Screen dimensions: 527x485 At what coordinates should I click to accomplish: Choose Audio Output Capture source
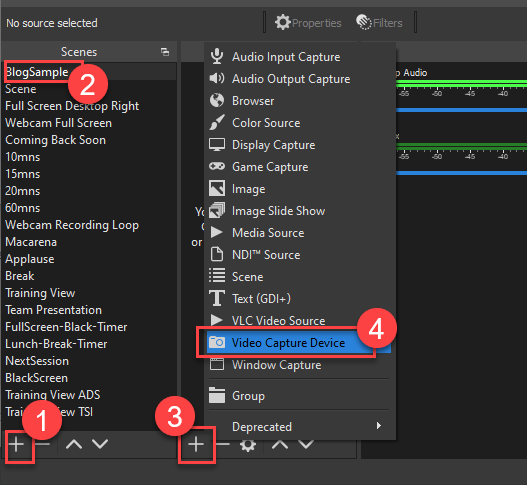299,79
